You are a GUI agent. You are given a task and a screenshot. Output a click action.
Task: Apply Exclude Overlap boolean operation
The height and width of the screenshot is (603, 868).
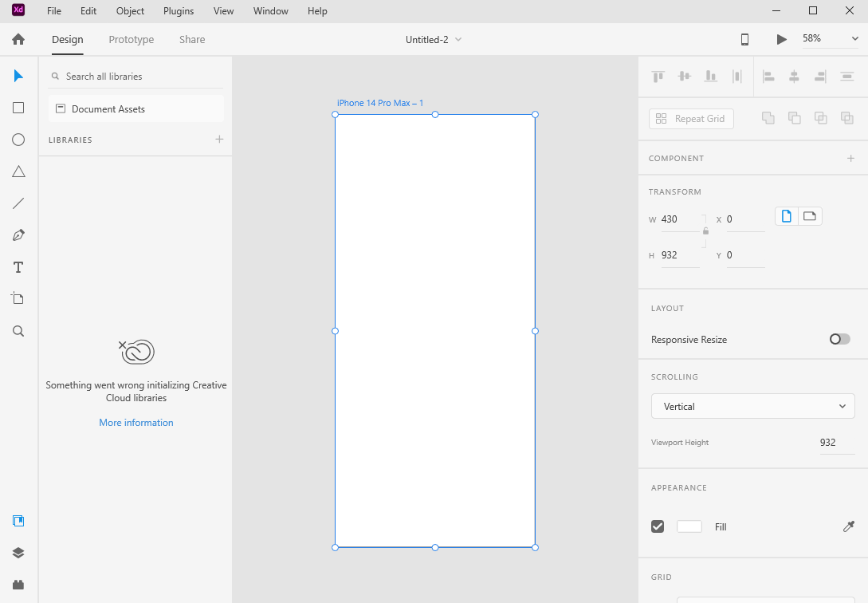847,118
